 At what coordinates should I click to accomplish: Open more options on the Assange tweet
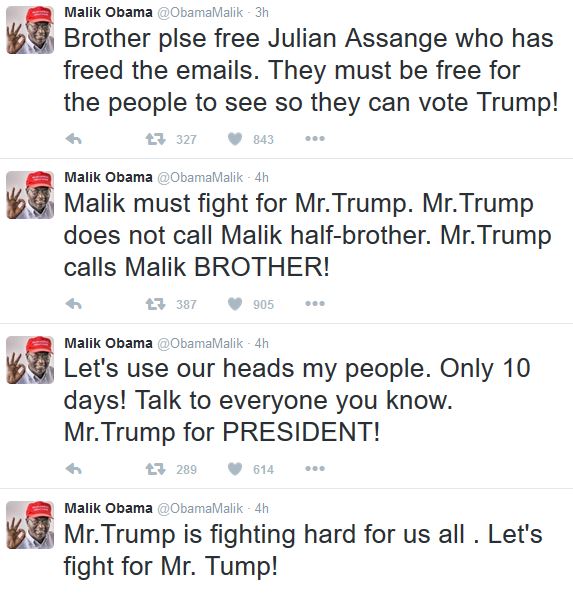coord(315,139)
